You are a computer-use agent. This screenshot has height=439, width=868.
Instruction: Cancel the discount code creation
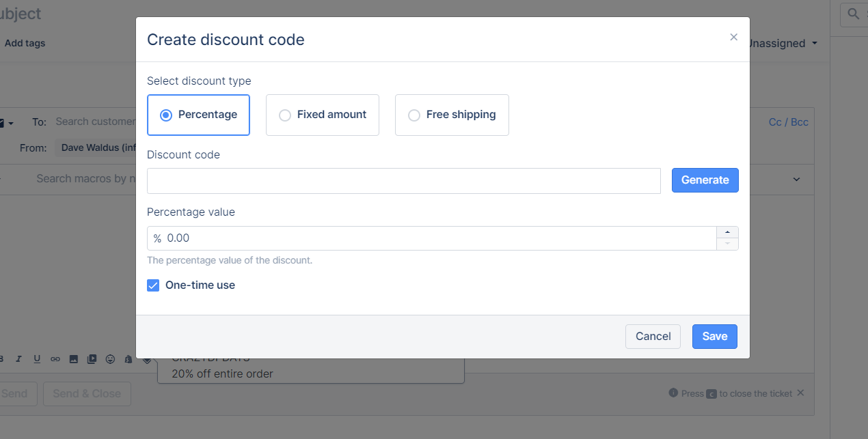[653, 337]
